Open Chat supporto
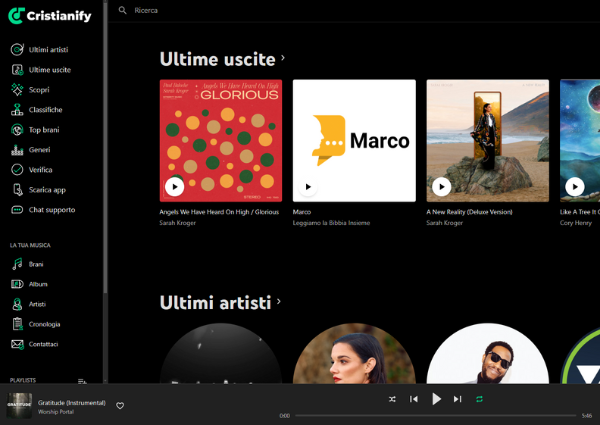The image size is (600, 425). point(52,210)
